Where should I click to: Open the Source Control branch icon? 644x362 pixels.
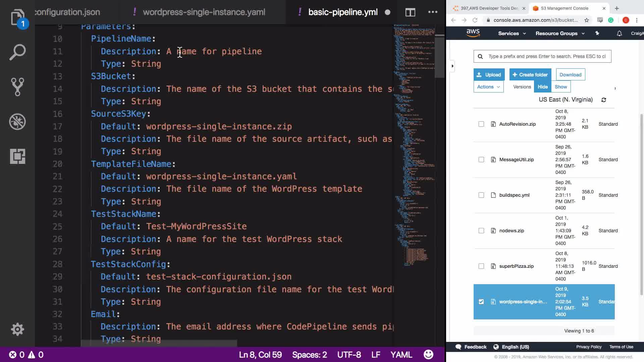[x=17, y=87]
